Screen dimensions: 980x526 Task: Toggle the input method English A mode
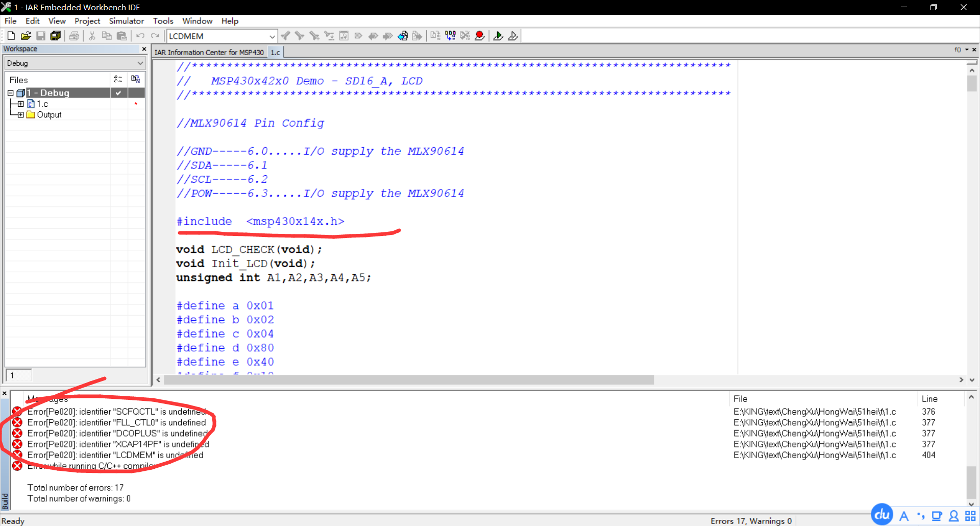coord(904,516)
